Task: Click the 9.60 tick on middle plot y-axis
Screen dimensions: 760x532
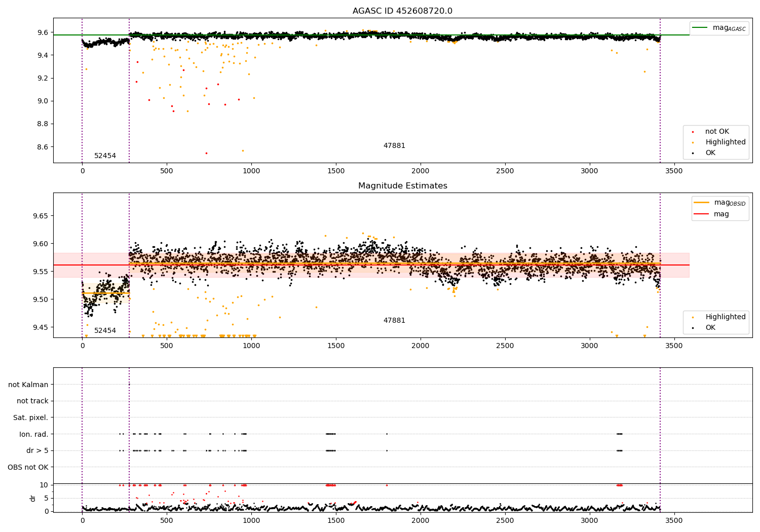Action: tap(41, 244)
